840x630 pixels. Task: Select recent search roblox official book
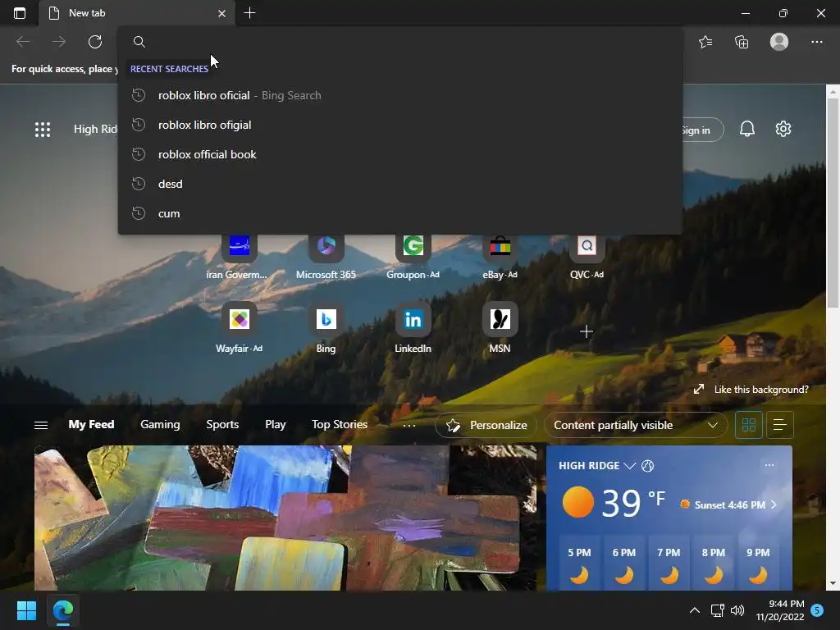(x=399, y=154)
